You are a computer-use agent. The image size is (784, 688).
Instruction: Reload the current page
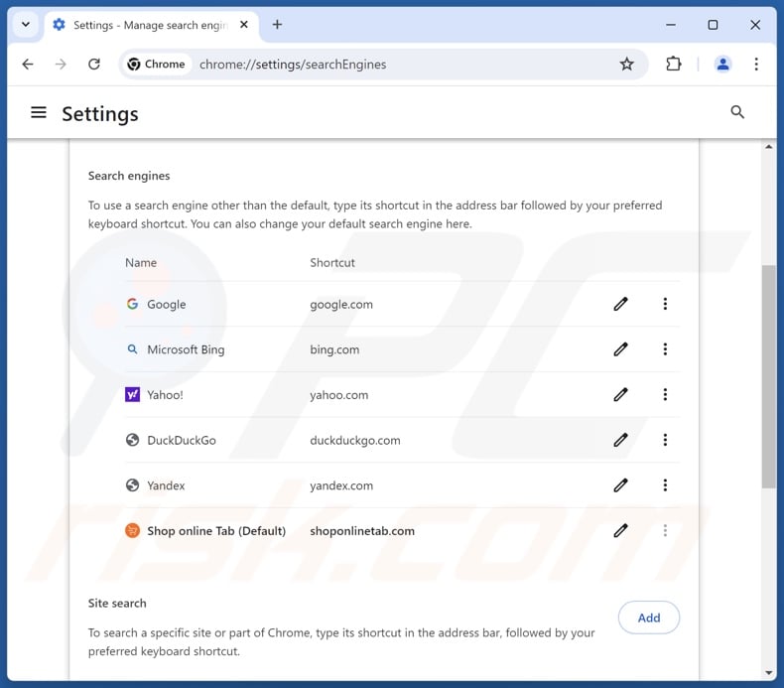tap(94, 65)
